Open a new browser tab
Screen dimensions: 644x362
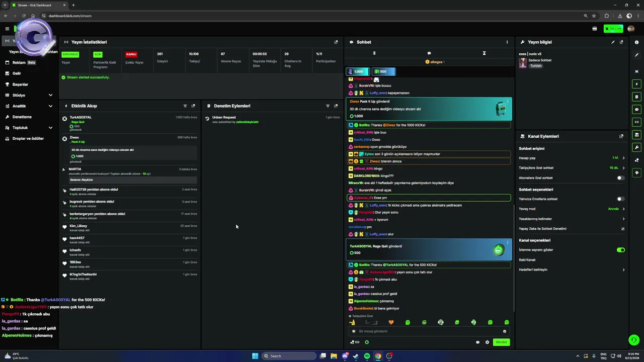tap(73, 5)
